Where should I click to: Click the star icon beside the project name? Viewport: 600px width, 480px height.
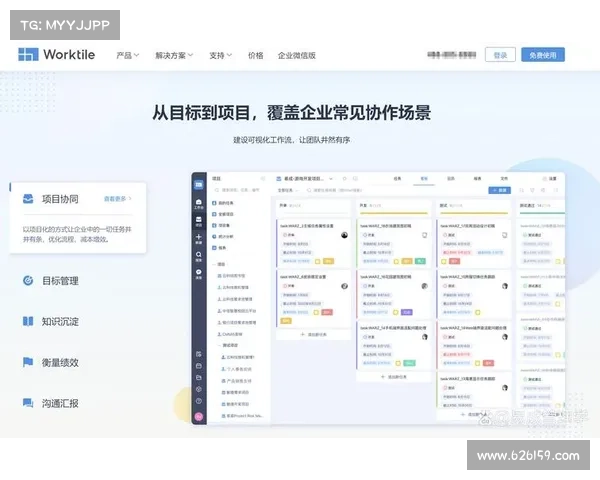344,179
